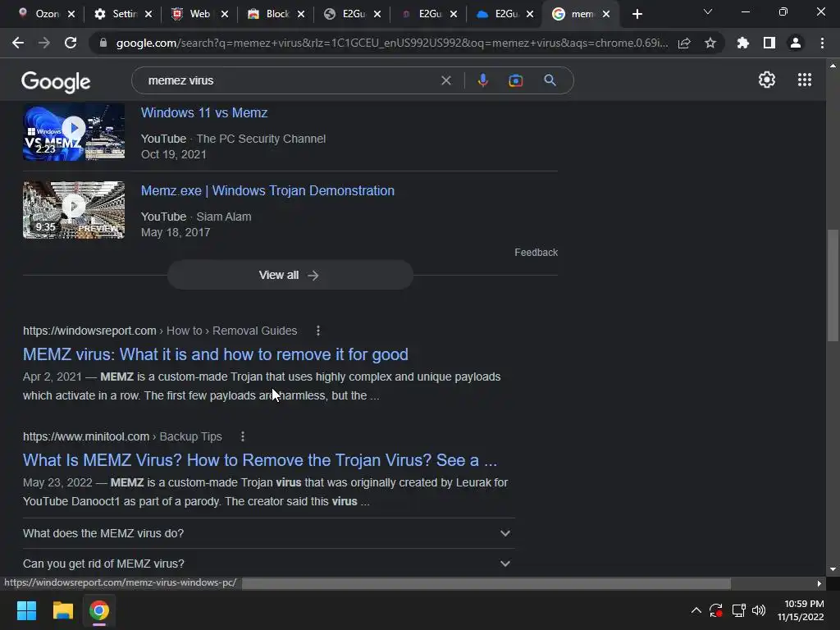Click the vertical page scrollbar thumb
Viewport: 840px width, 630px height.
[833, 285]
